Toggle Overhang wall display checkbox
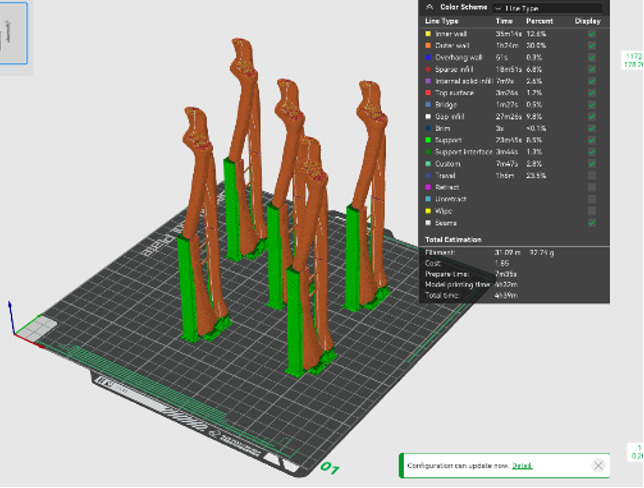Screen dimensions: 644x488 click(592, 58)
